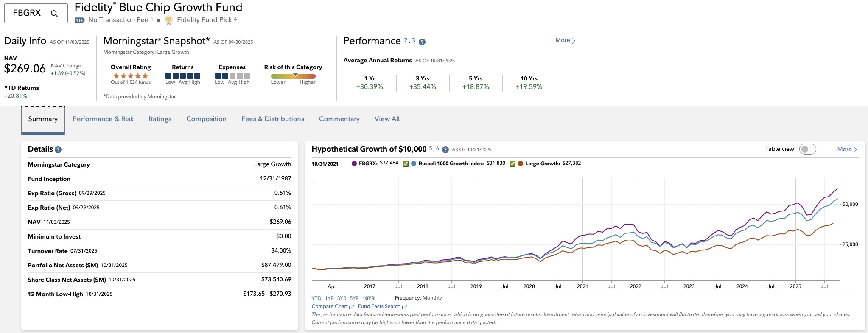Open the Fees & Distributions tab
The image size is (868, 333).
tap(272, 119)
